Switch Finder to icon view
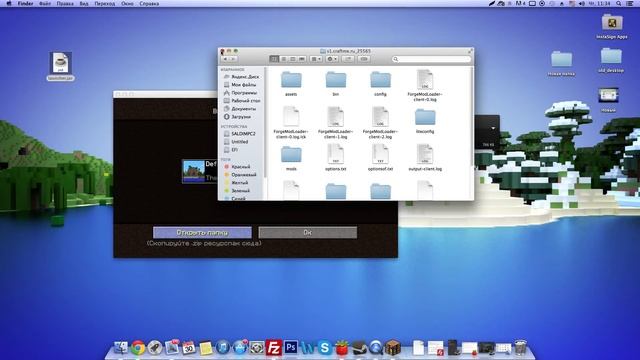Viewport: 640px width, 360px height. tap(274, 59)
